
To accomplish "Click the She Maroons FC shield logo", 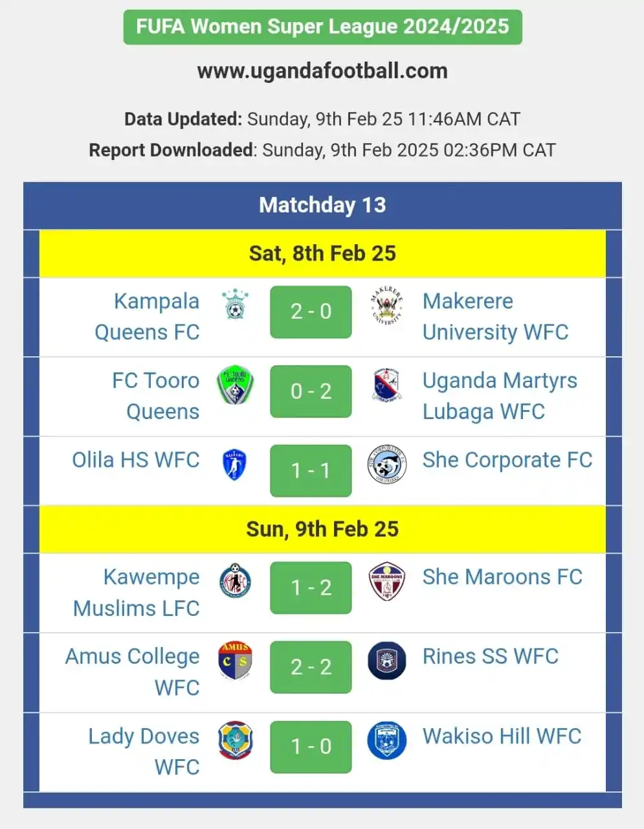I will (x=386, y=581).
